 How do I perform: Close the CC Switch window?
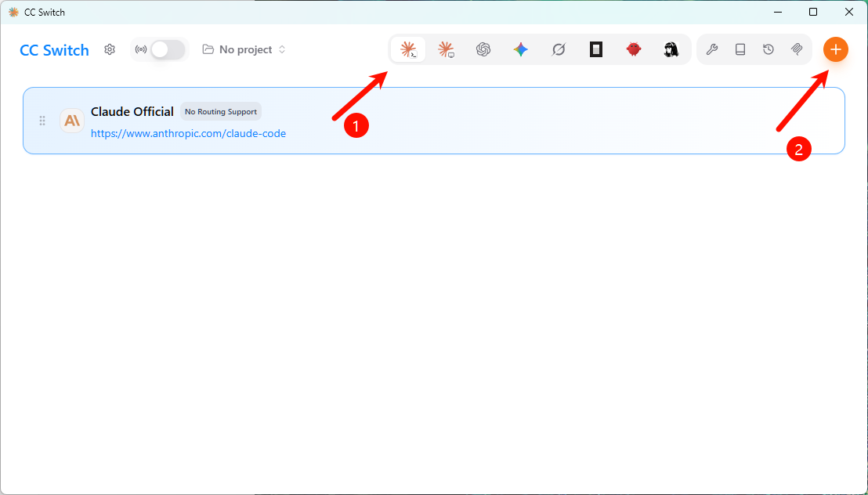(848, 12)
